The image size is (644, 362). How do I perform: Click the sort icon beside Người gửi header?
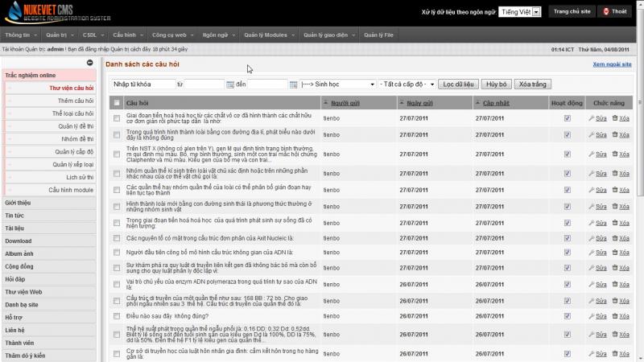tap(326, 103)
